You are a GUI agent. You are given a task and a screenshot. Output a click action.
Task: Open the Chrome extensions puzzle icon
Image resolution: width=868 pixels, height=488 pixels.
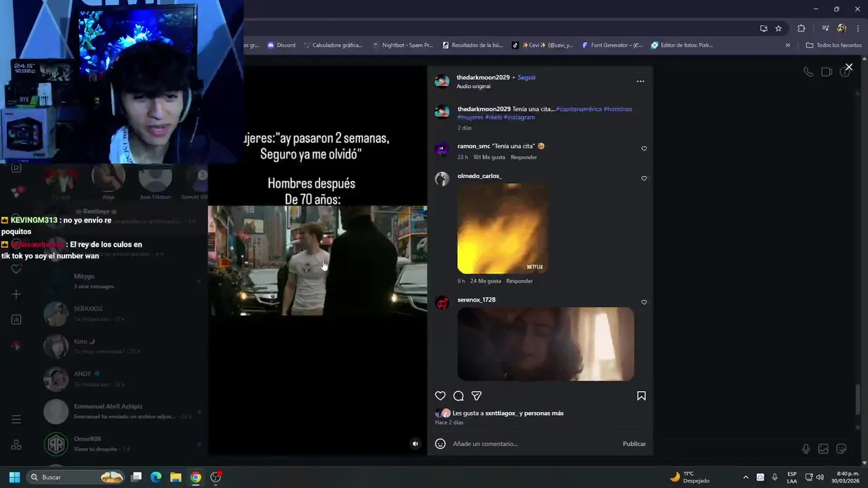tap(801, 28)
